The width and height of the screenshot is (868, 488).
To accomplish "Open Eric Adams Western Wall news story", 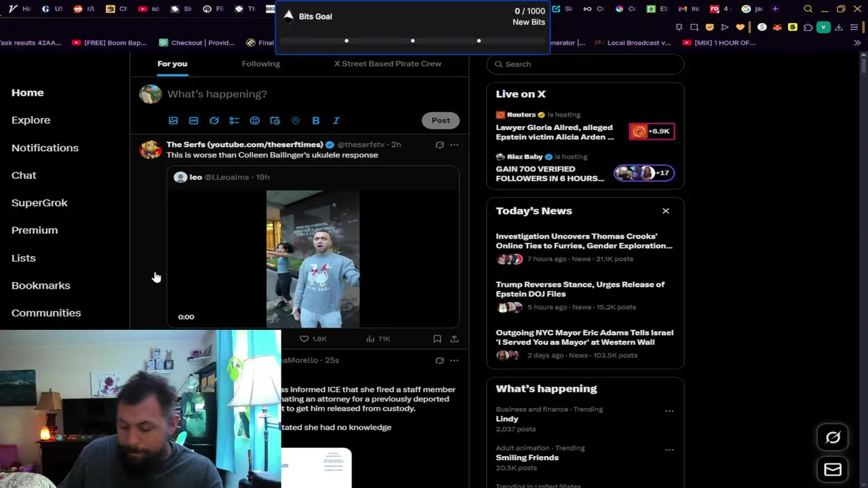I will 585,338.
